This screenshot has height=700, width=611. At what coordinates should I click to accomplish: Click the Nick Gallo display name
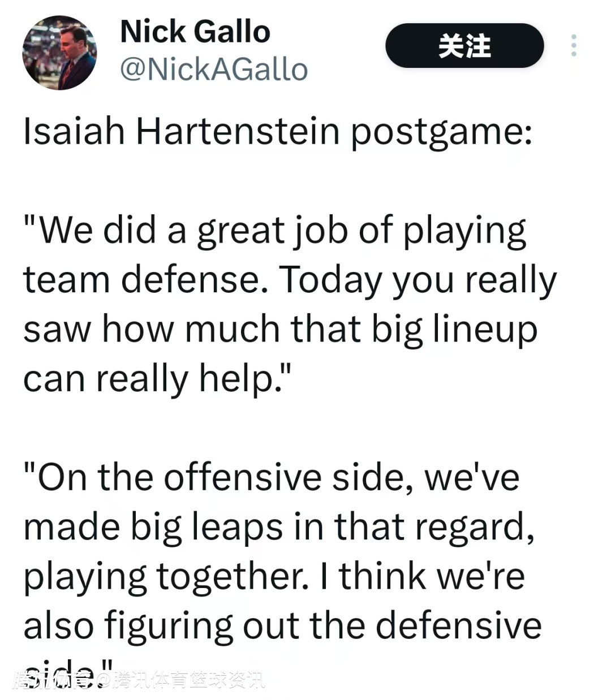point(195,32)
